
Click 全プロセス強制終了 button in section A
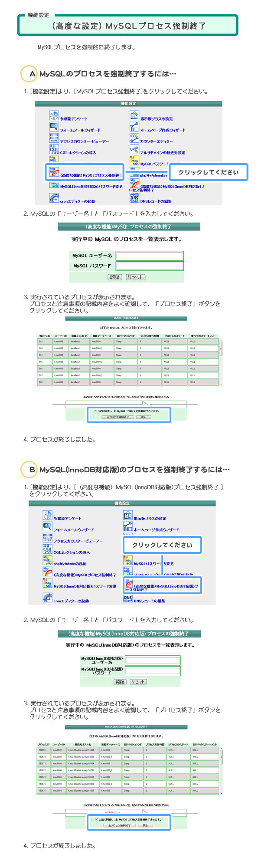[118, 417]
